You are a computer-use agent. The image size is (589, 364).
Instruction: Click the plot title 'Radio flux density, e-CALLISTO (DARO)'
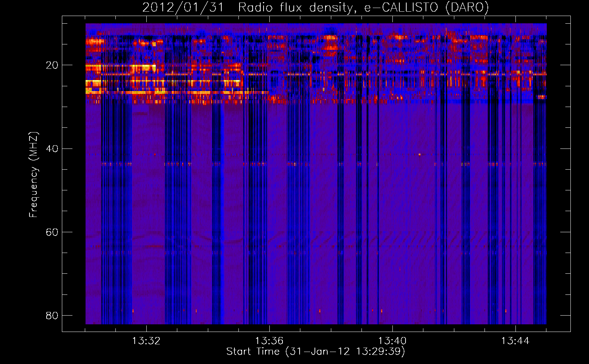[x=363, y=7]
